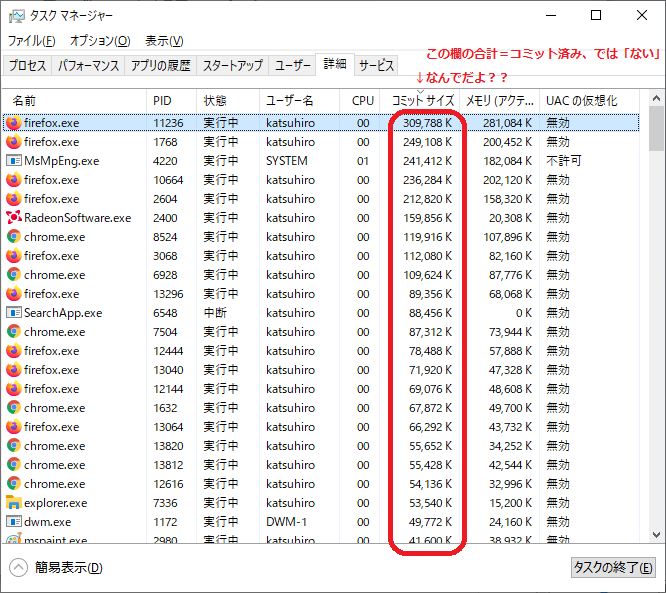666x593 pixels.
Task: Click PID cell 7336
Action: pyautogui.click(x=165, y=503)
